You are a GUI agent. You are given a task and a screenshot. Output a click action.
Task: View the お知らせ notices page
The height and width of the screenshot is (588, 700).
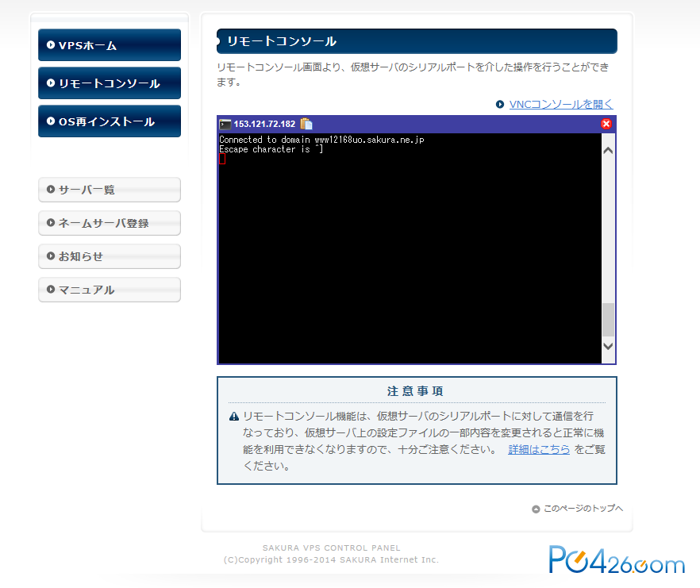coord(110,256)
